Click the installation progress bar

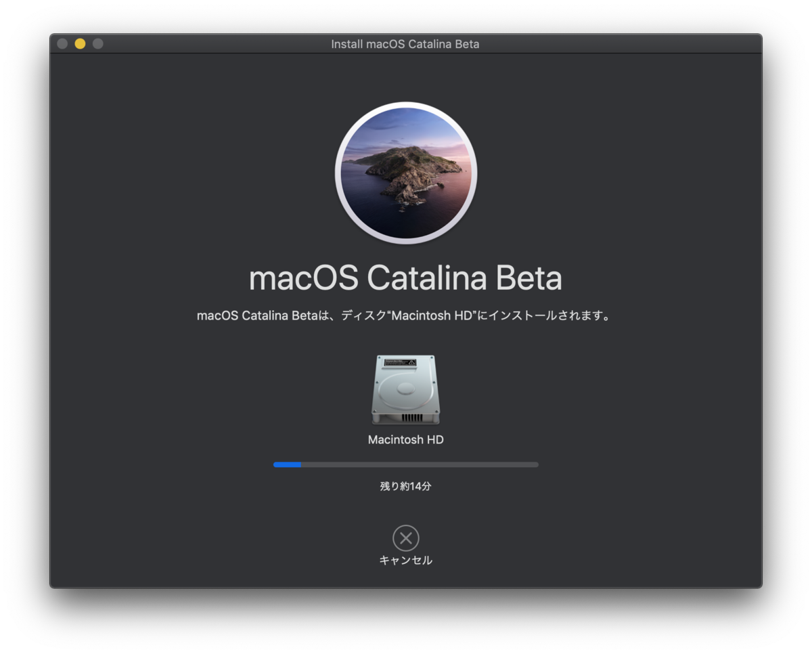[x=406, y=464]
